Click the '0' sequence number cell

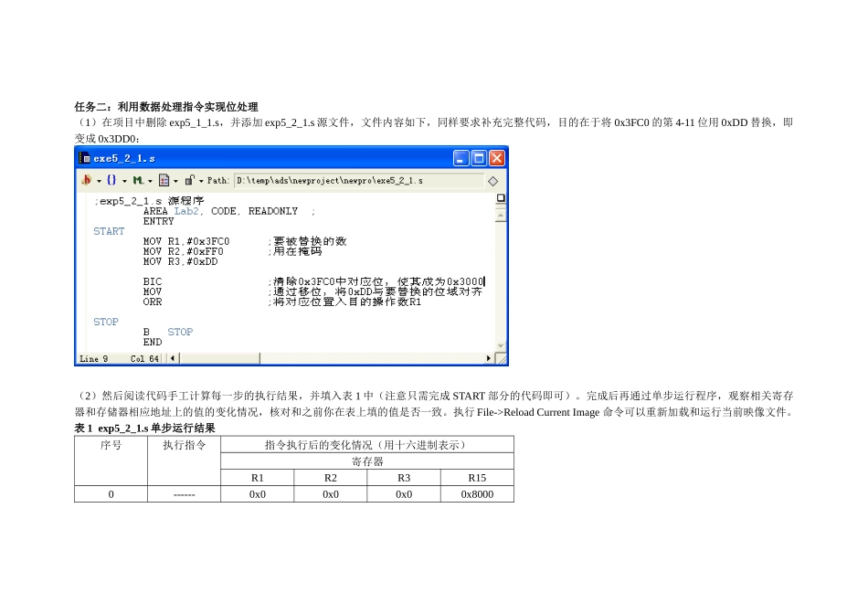(x=111, y=494)
